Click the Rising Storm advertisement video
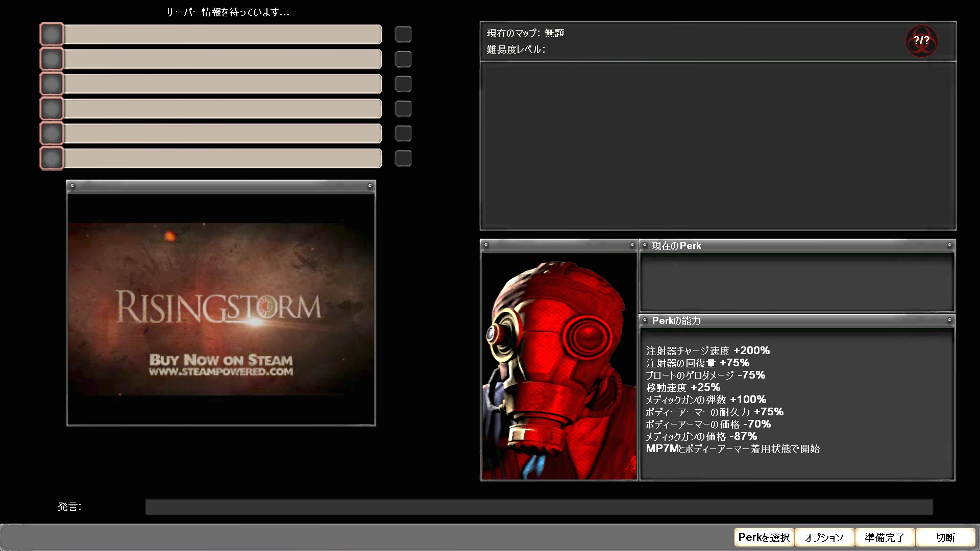 coord(220,309)
